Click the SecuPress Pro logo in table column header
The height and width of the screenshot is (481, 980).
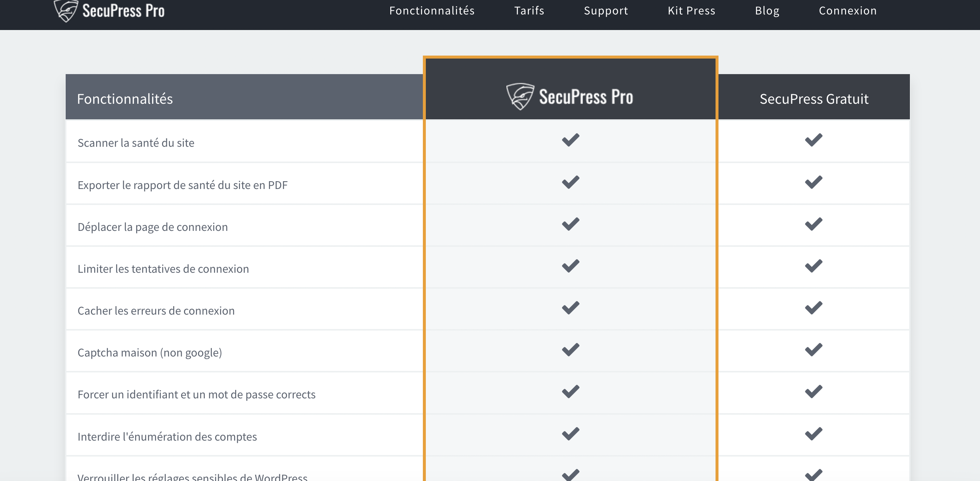(570, 96)
